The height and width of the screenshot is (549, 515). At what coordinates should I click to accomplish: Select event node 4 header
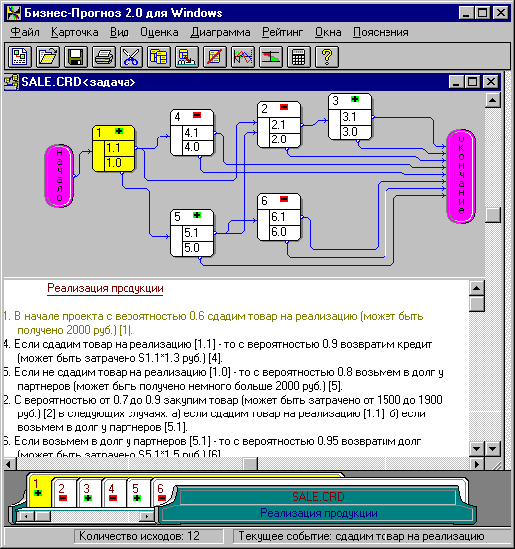(192, 117)
